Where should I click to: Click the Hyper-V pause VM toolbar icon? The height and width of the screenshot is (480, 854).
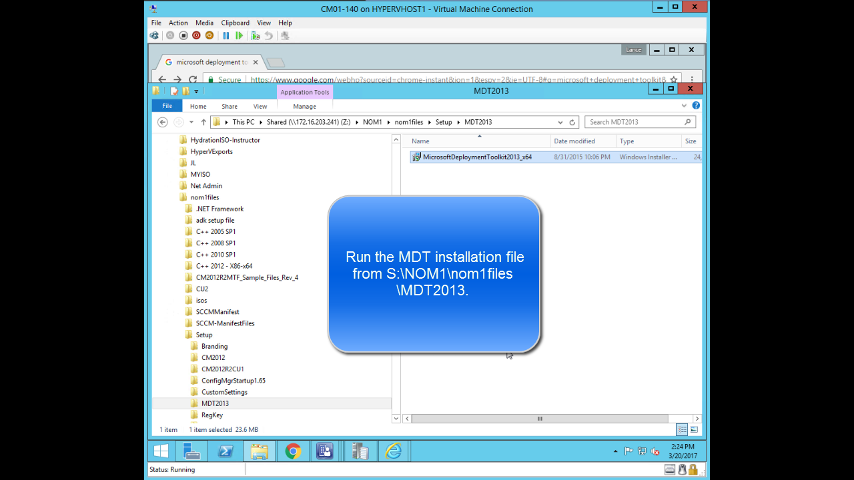(x=226, y=35)
